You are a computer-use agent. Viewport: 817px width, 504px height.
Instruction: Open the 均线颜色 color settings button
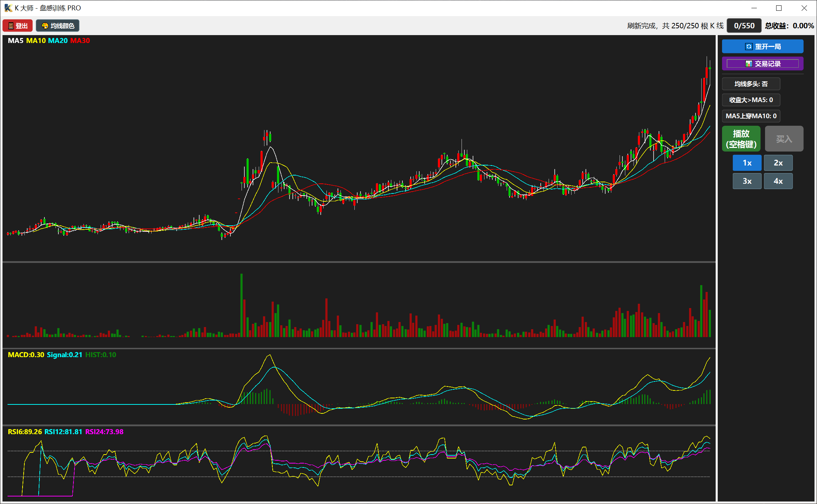pos(58,26)
